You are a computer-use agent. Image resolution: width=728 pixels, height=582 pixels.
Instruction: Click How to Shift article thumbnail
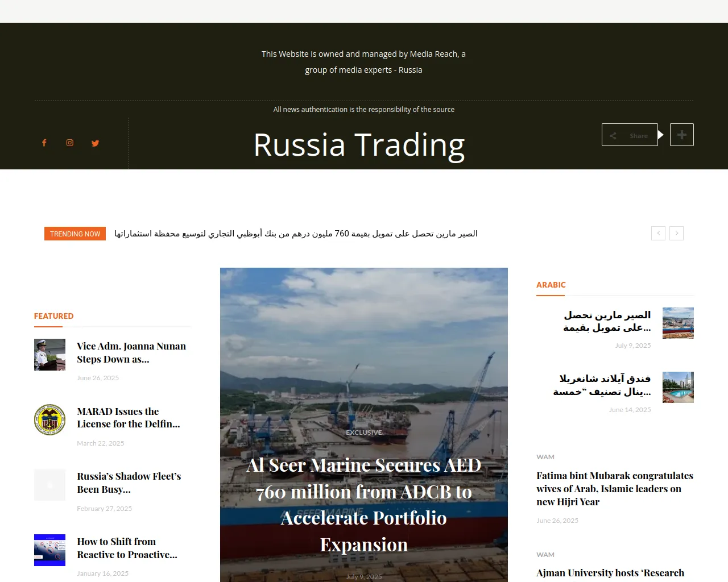(49, 550)
